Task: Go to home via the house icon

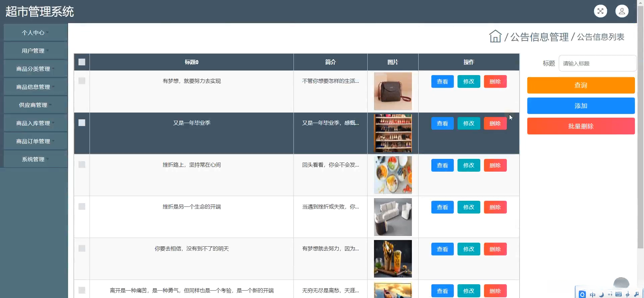Action: point(495,36)
